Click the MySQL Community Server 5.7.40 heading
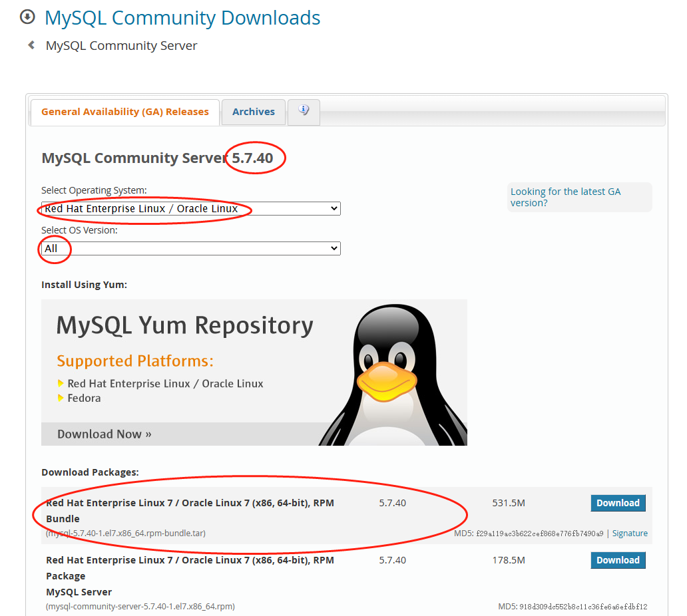Image resolution: width=687 pixels, height=616 pixels. click(157, 158)
